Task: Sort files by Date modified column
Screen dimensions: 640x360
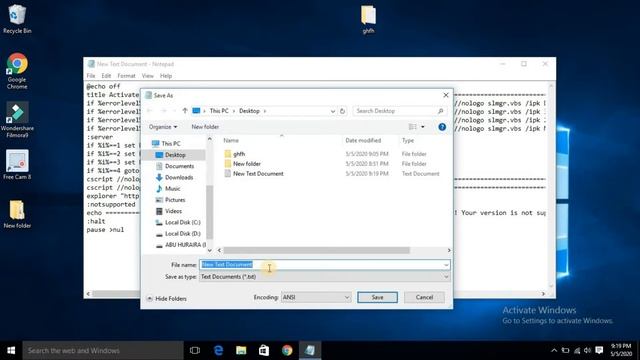Action: 363,140
